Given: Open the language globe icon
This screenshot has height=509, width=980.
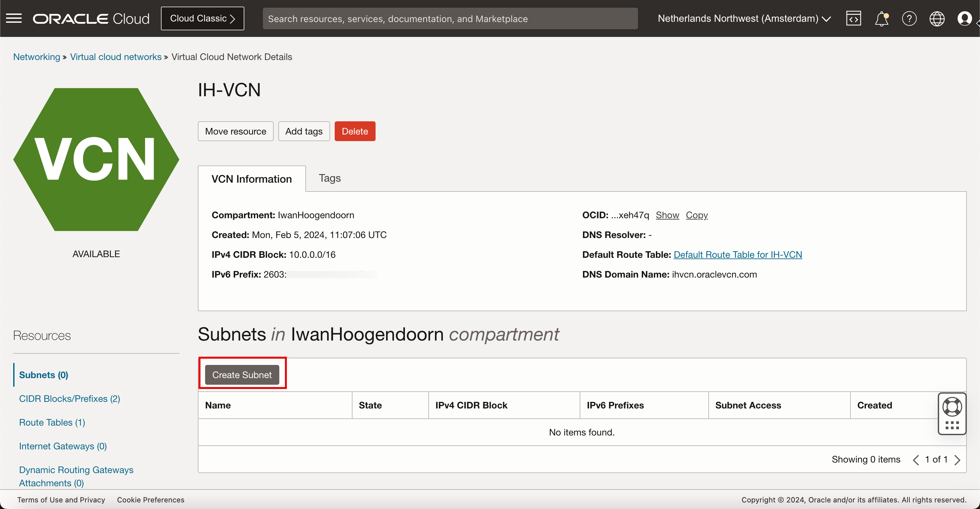Looking at the screenshot, I should point(936,18).
